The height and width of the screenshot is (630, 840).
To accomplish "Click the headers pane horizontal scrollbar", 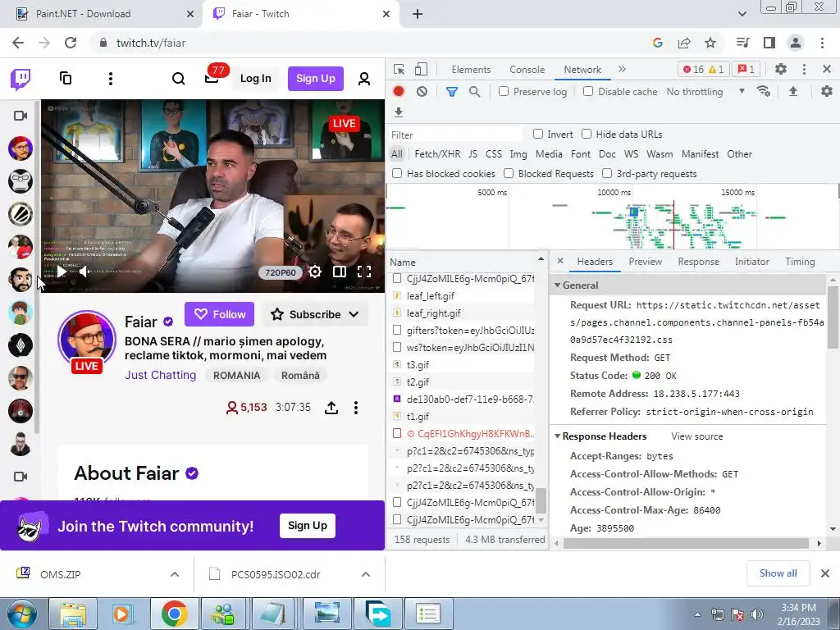I will pos(686,543).
